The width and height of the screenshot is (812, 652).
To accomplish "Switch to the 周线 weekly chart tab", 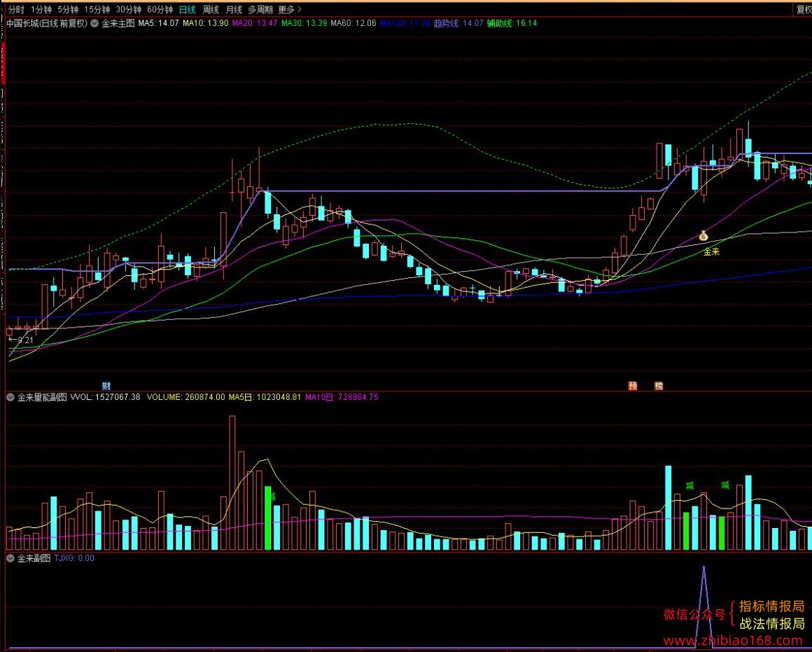I will tap(210, 9).
